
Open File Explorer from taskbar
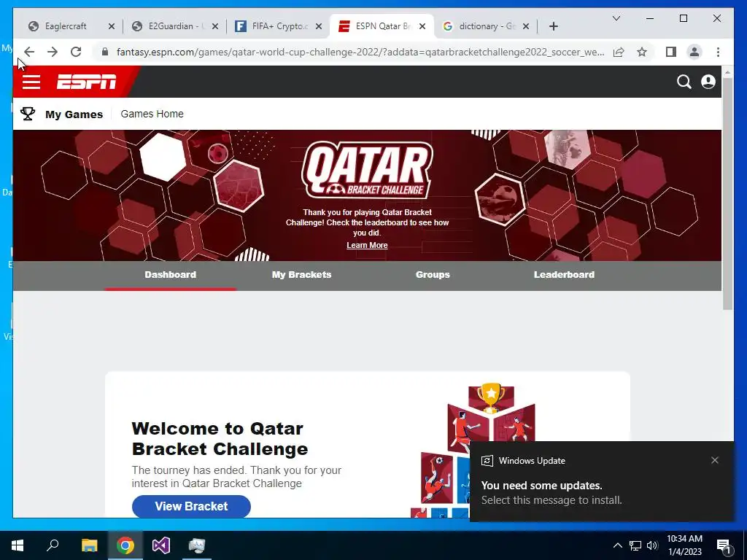(x=89, y=545)
